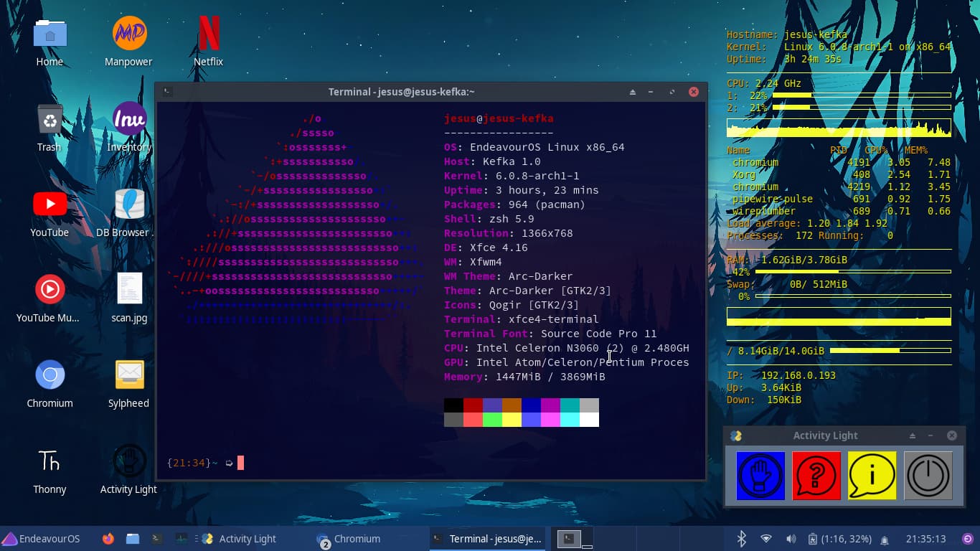The image size is (980, 551).
Task: Click the white color block in neofetch
Action: coord(589,420)
